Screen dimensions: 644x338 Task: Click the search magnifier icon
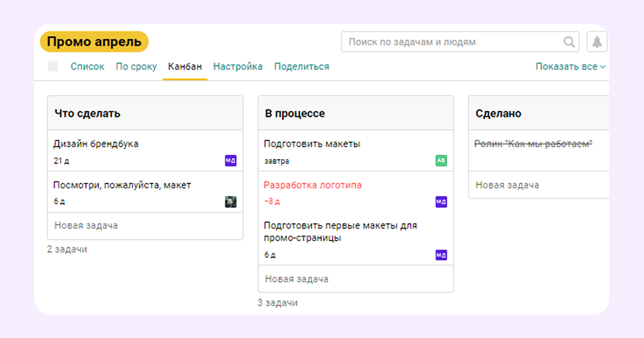point(569,42)
